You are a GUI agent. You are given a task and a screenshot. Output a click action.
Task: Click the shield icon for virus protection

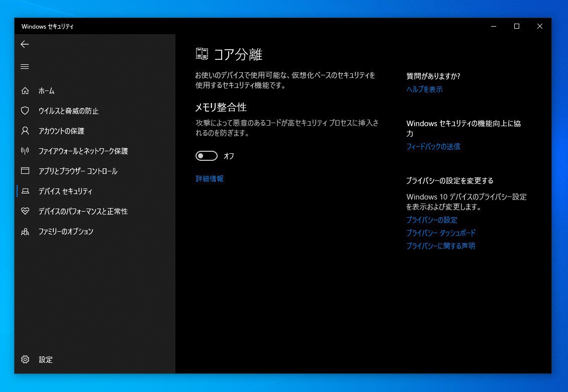click(25, 111)
